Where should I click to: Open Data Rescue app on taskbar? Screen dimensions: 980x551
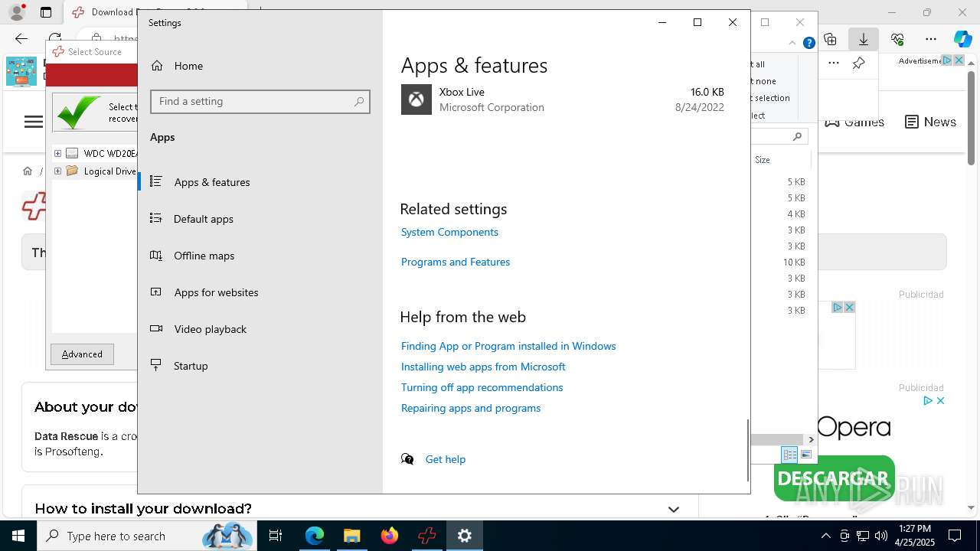point(426,536)
